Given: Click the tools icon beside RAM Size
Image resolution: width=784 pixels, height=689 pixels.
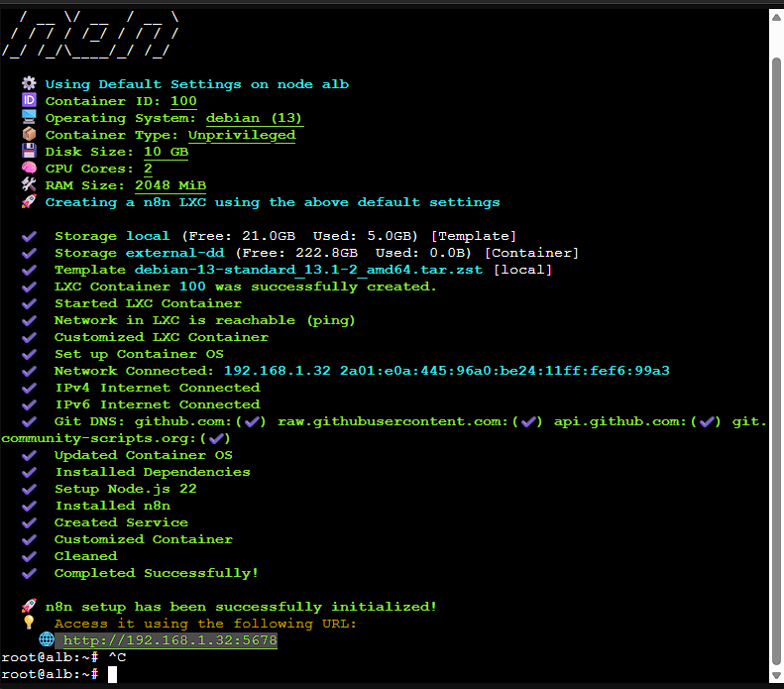Looking at the screenshot, I should click(x=29, y=185).
